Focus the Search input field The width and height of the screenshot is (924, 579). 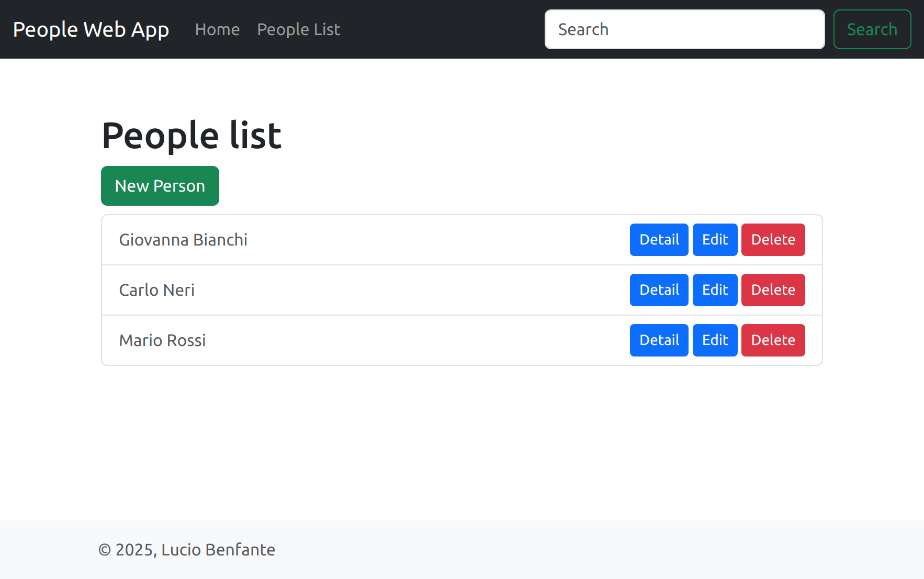point(684,29)
